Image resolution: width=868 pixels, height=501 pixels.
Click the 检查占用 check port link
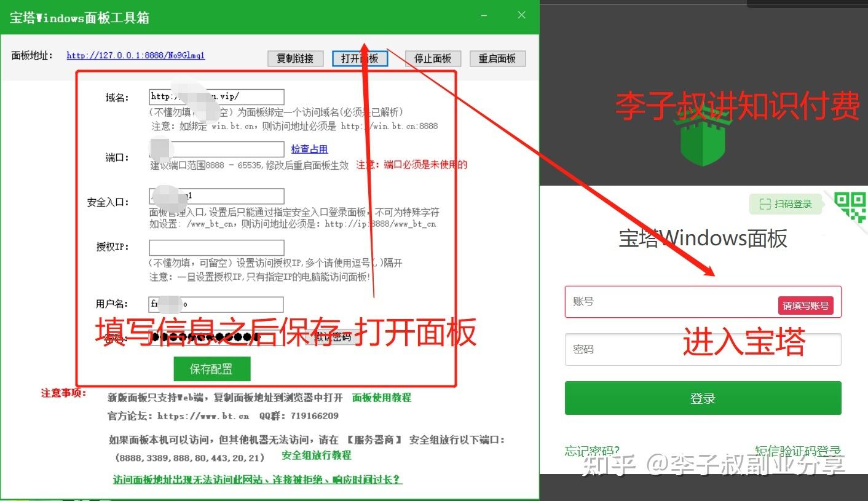click(309, 149)
